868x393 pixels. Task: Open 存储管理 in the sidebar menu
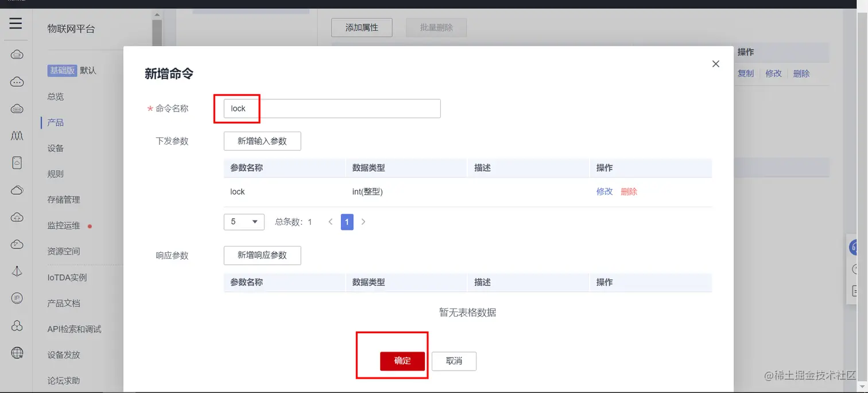pyautogui.click(x=64, y=200)
